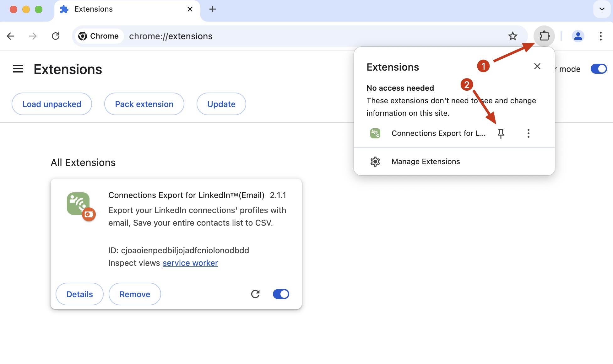The image size is (613, 364).
Task: Click Connections Export for LinkedIn™(Email) title
Action: pos(187,195)
